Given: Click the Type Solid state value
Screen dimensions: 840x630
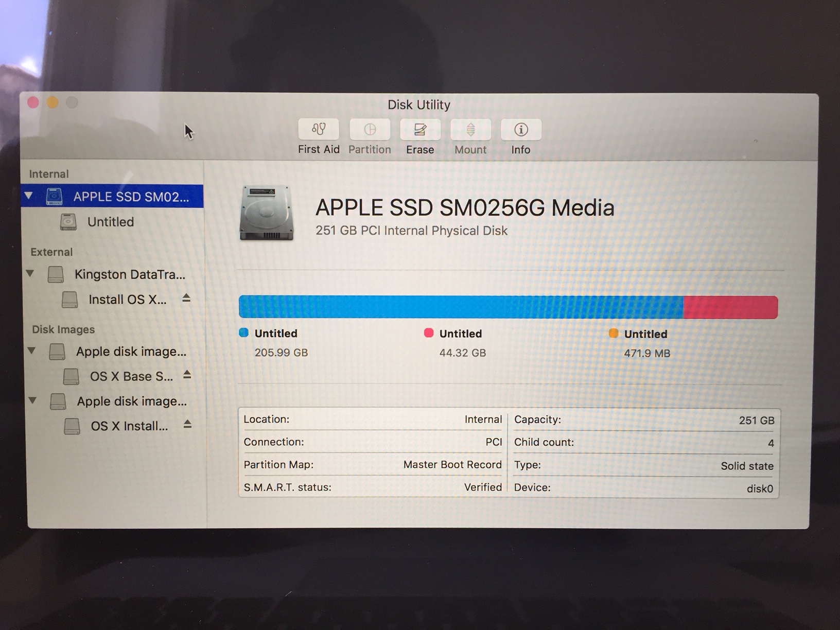Looking at the screenshot, I should [x=747, y=466].
